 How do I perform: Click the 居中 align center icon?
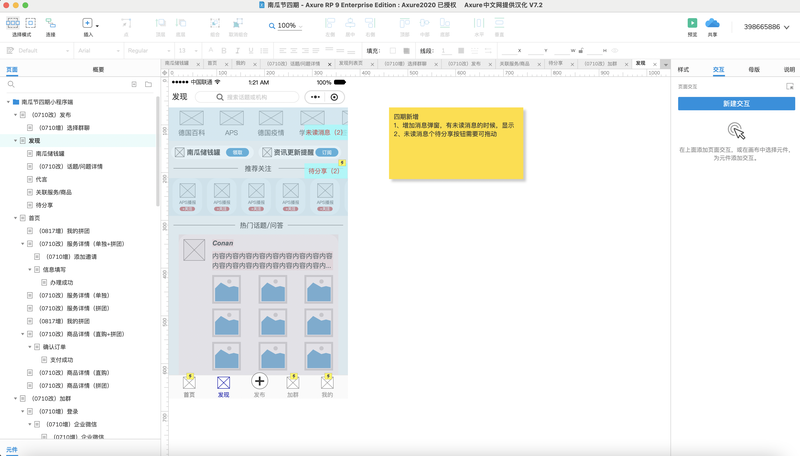pyautogui.click(x=350, y=23)
